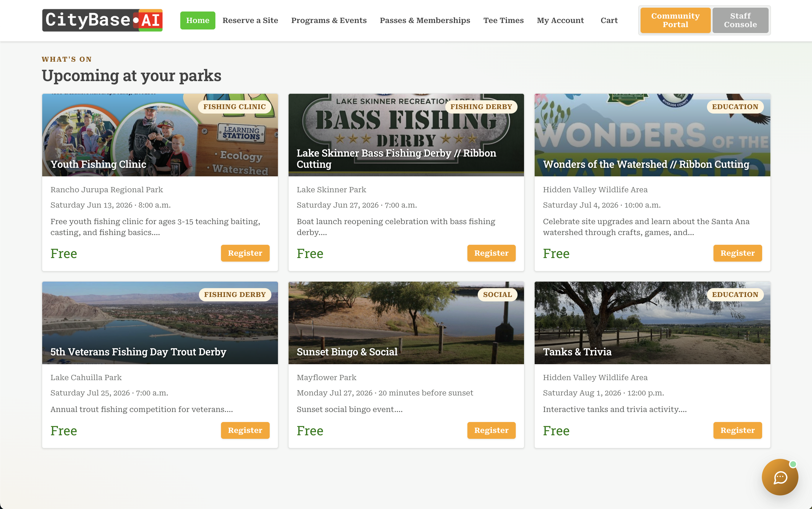Open Sunset Bingo & Social photo

406,323
